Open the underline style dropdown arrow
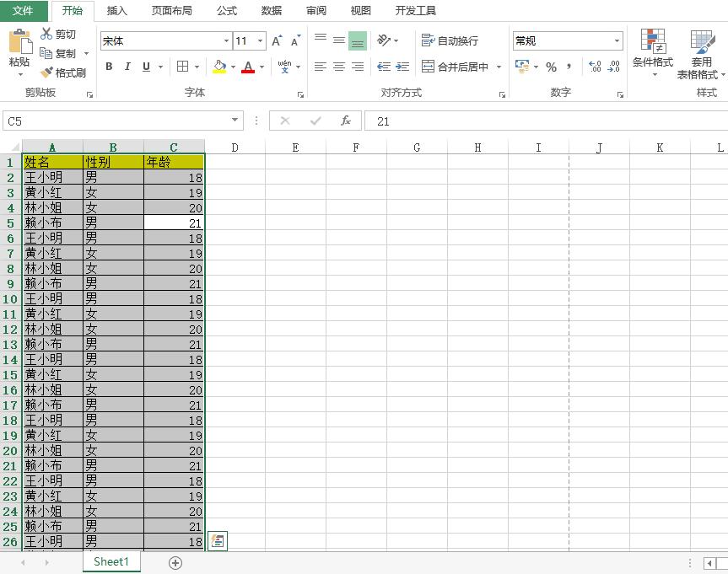The image size is (728, 574). 160,67
